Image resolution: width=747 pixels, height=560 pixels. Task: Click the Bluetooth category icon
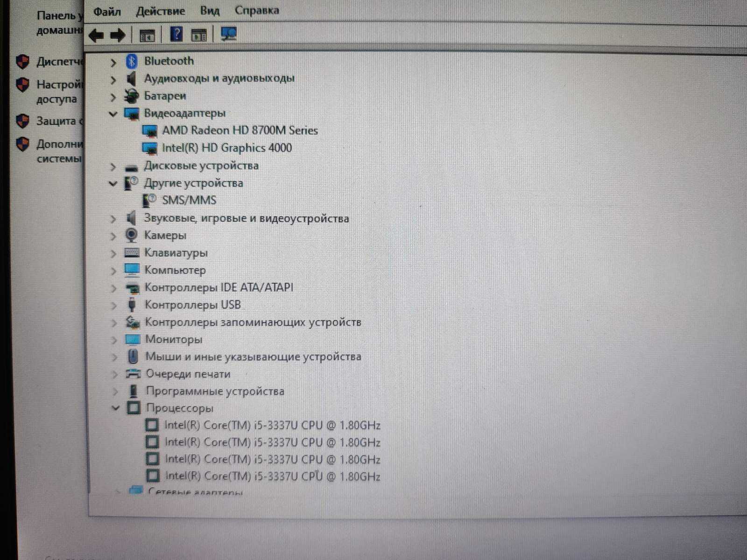(132, 61)
